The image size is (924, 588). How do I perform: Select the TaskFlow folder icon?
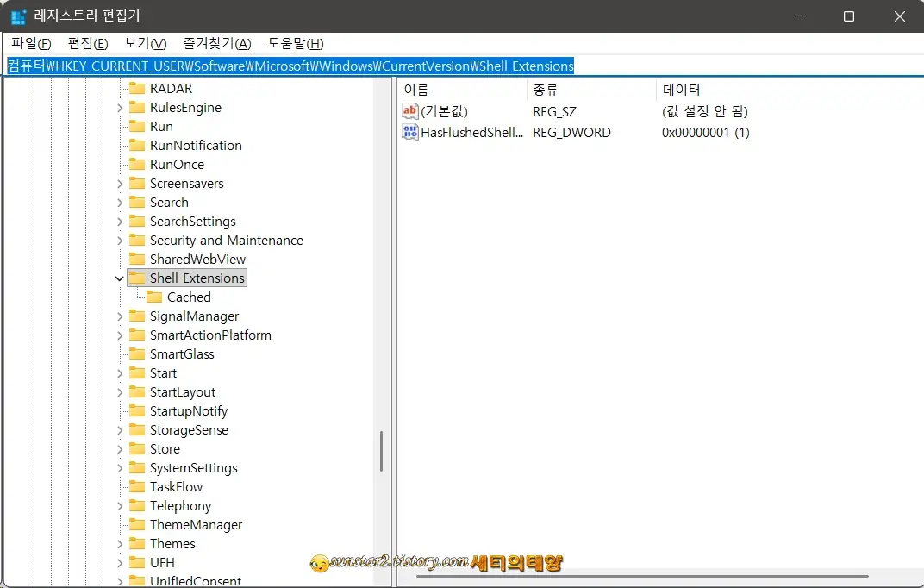[x=137, y=486]
